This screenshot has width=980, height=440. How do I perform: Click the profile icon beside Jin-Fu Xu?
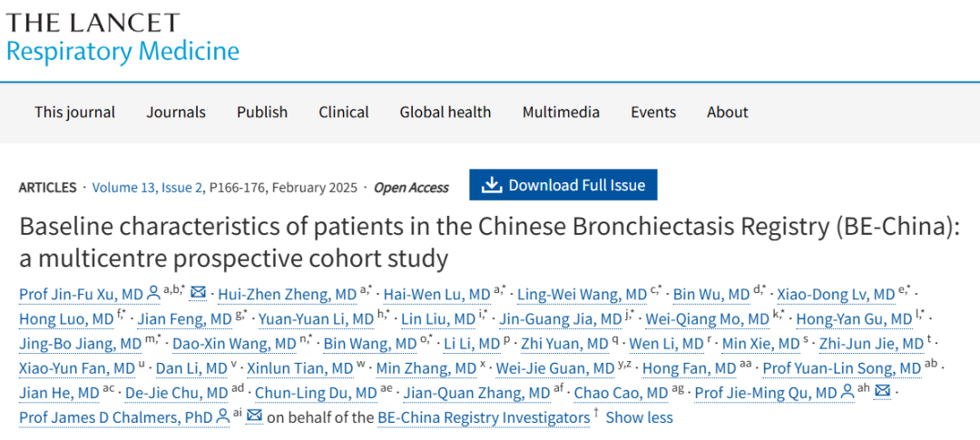(153, 294)
